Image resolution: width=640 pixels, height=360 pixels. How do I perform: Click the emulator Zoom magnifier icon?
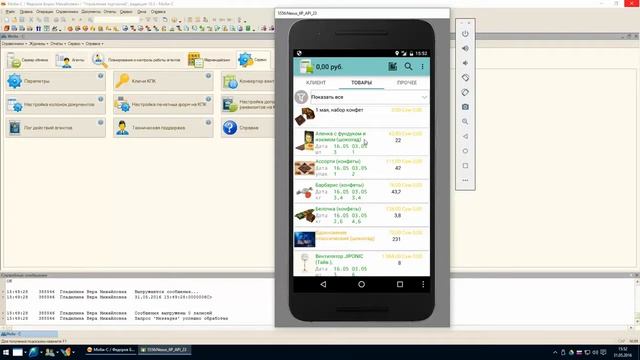coord(465,122)
